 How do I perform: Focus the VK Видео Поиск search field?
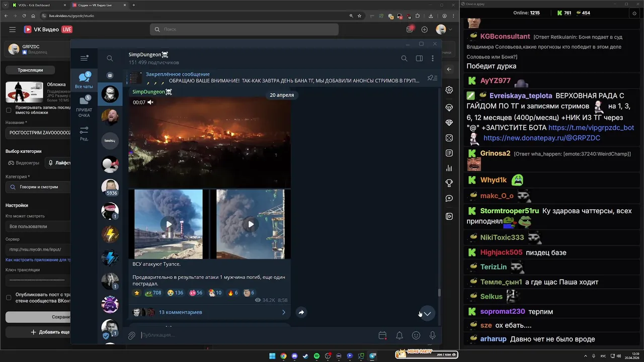244,29
